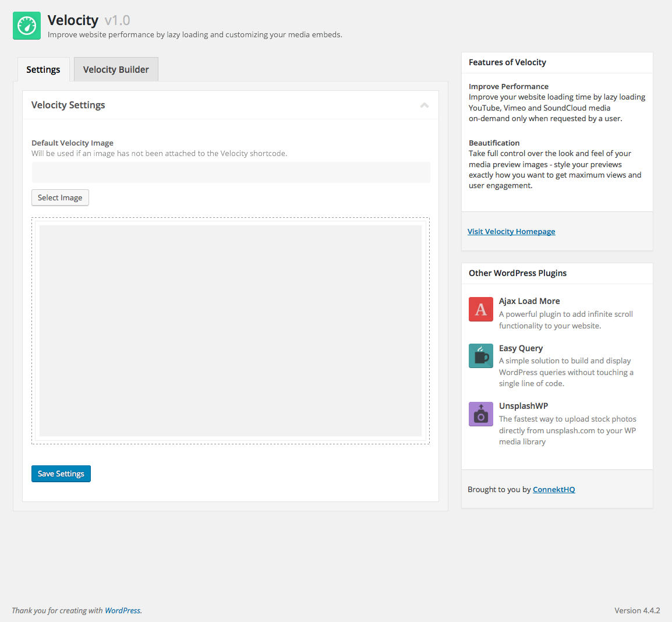Open the UnsplashWP camera icon

pyautogui.click(x=481, y=414)
